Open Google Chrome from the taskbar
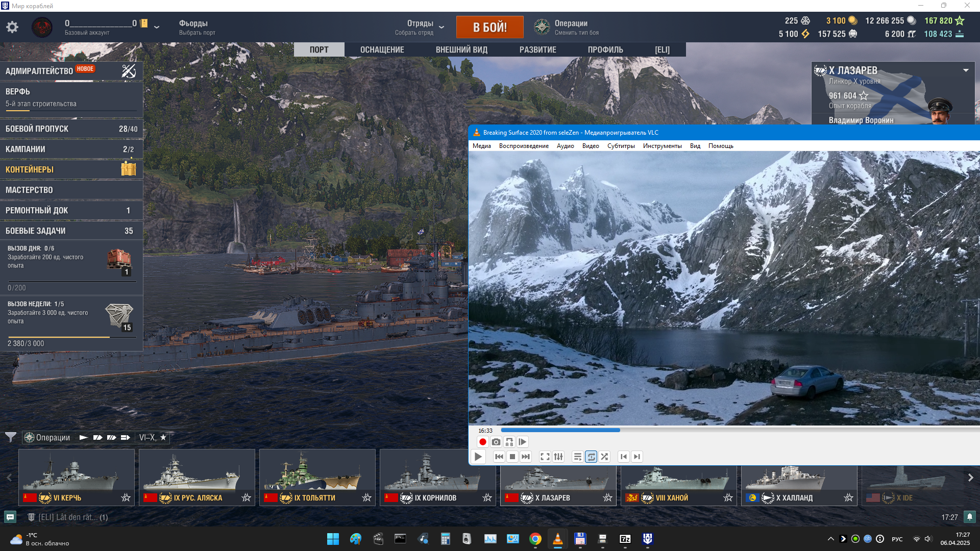Image resolution: width=980 pixels, height=551 pixels. 535,539
